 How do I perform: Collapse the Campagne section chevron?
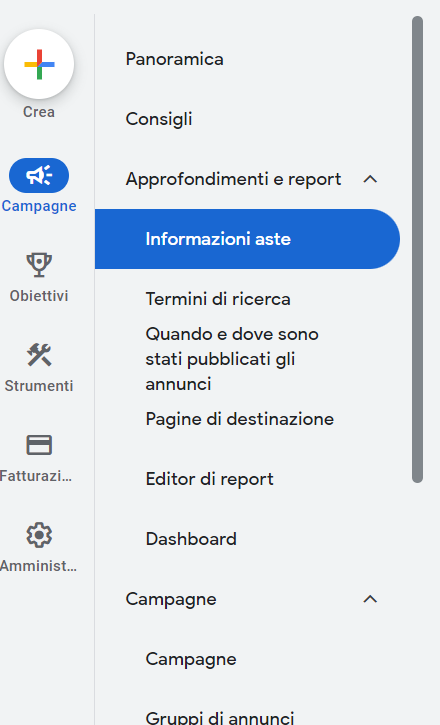pyautogui.click(x=370, y=599)
